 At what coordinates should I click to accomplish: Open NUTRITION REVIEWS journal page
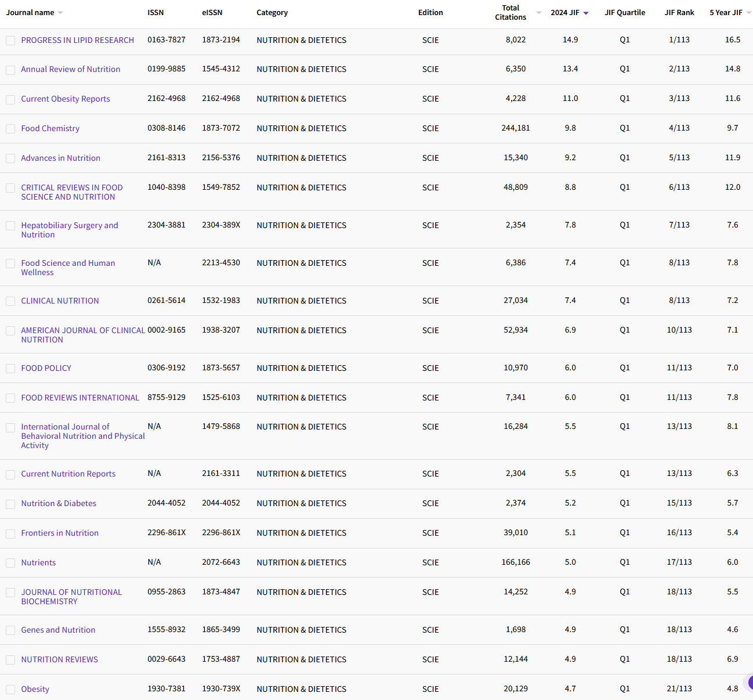(x=59, y=659)
